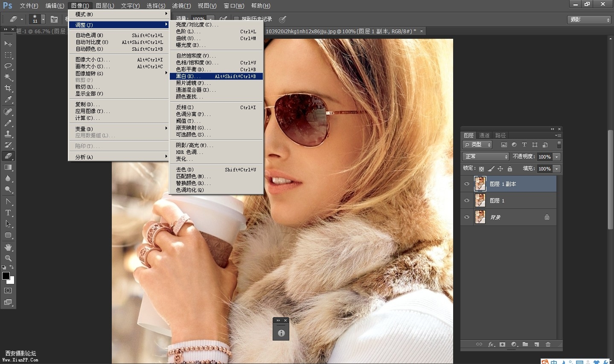This screenshot has width=614, height=364.
Task: Choose 去色 (D) menu item
Action: 216,170
